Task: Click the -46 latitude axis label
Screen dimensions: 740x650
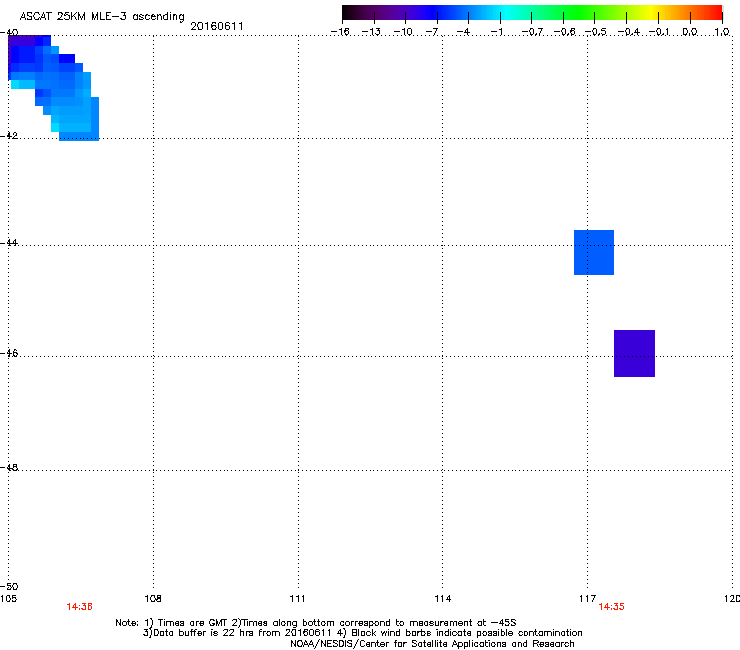Action: tap(9, 353)
